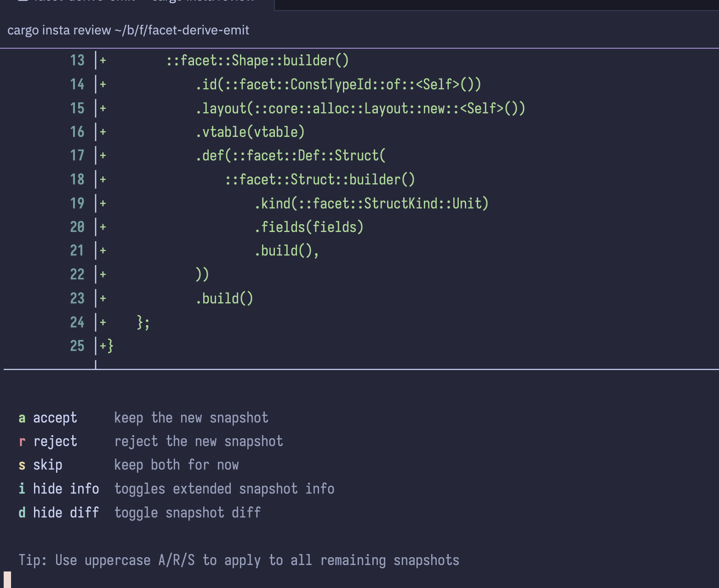Click the terminal cursor block at bottom left
Screen dimensions: 719x588
(7, 579)
